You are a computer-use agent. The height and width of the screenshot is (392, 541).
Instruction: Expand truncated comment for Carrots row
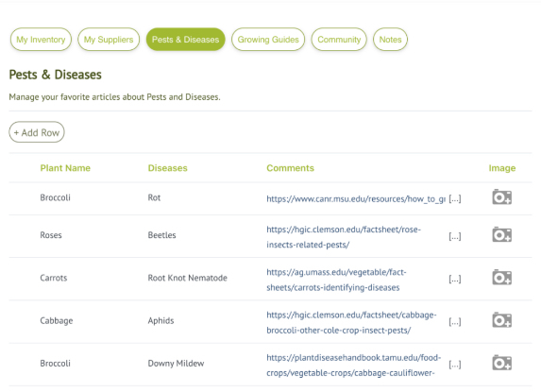pos(455,280)
